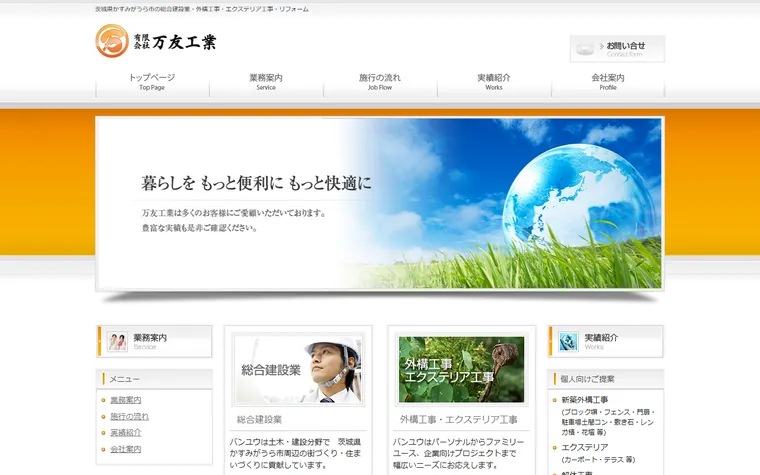Click 有限会社 万友工業 company name text
Image resolution: width=760 pixels, height=475 pixels.
coord(175,42)
